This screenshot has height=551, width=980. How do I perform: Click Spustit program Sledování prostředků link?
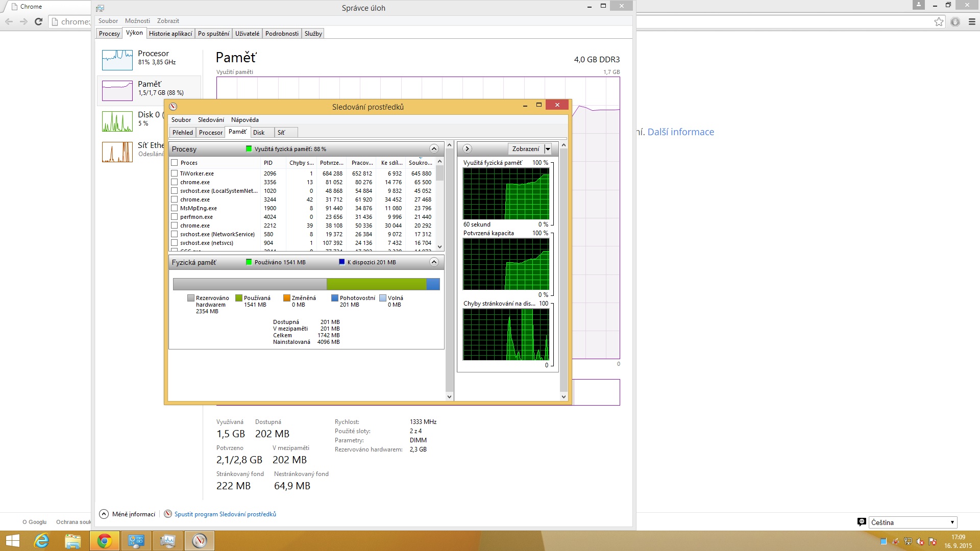[x=225, y=514]
